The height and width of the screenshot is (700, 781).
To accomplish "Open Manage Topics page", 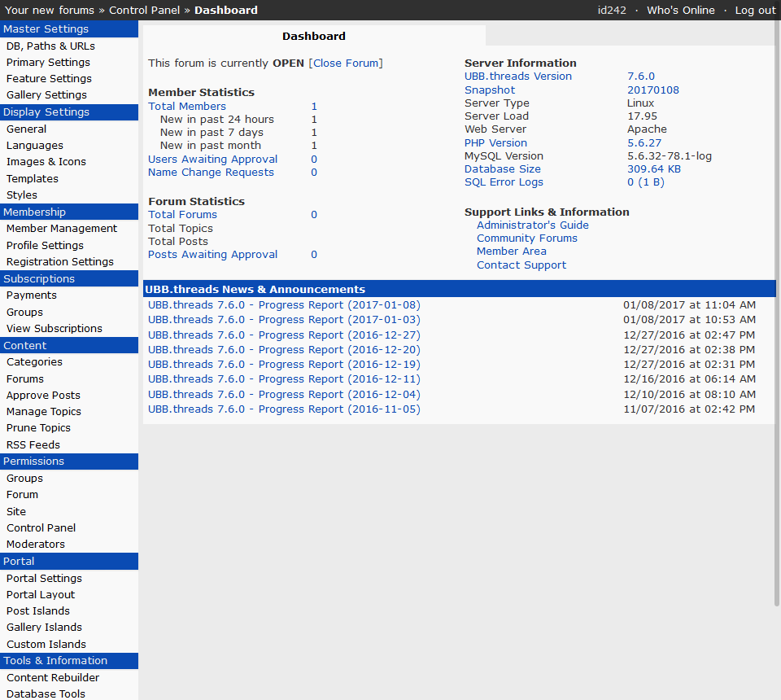I will (44, 412).
